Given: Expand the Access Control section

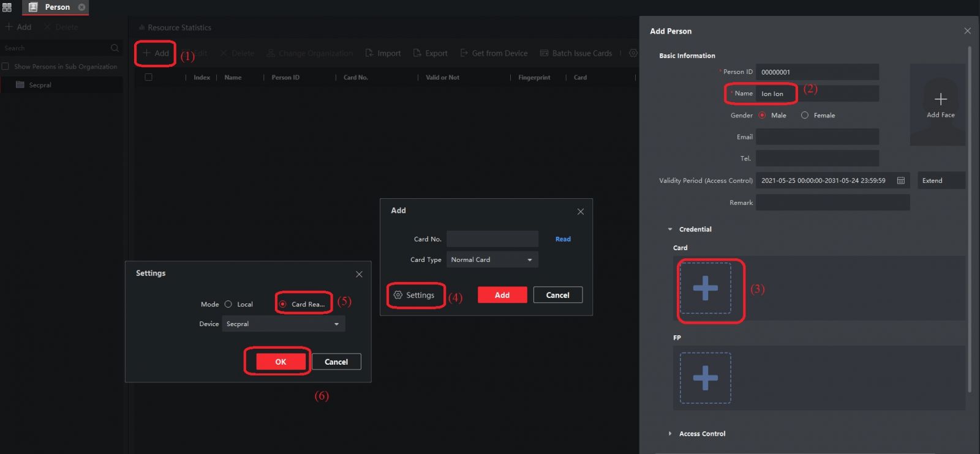Looking at the screenshot, I should coord(670,434).
